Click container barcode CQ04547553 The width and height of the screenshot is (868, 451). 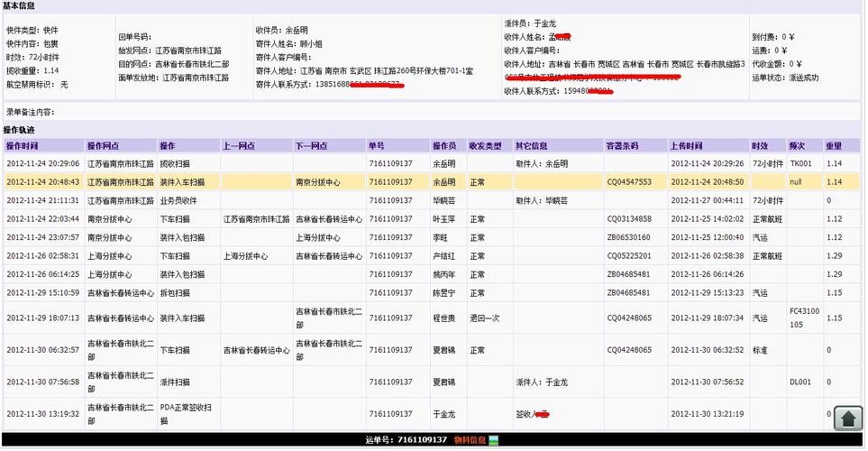coord(629,181)
